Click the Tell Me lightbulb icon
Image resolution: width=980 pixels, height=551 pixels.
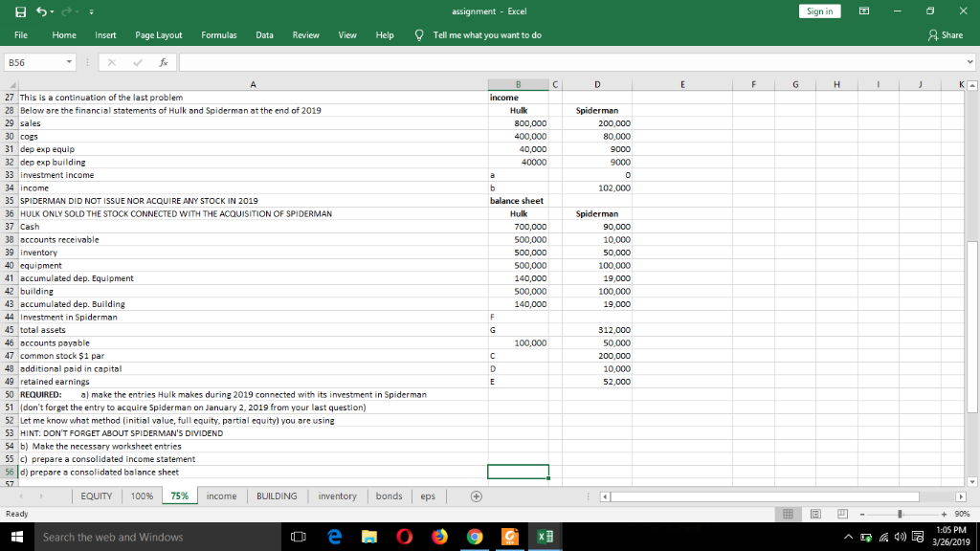click(x=417, y=34)
